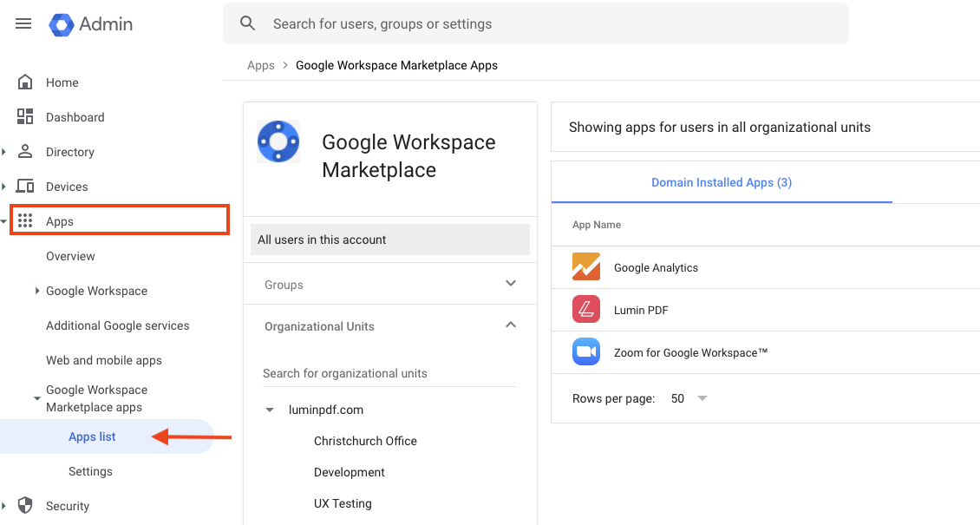
Task: Click the Showing apps for users banner text
Action: click(x=719, y=128)
